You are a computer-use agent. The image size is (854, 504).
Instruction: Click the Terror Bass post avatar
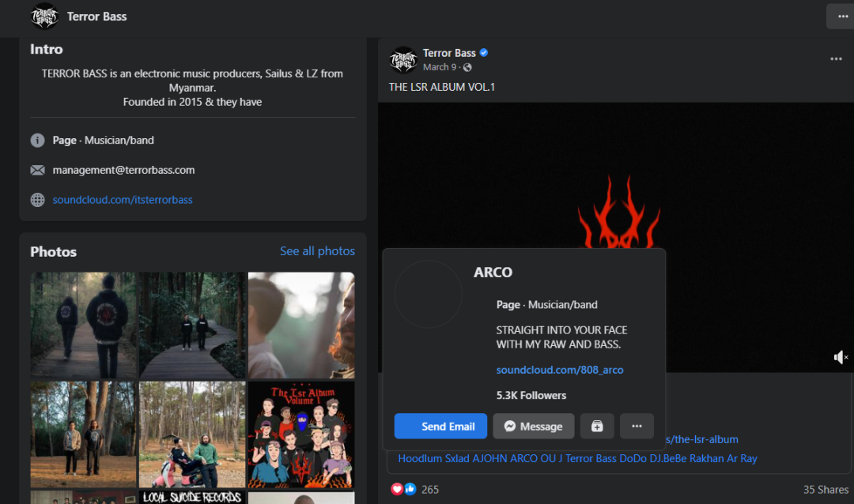pos(403,60)
